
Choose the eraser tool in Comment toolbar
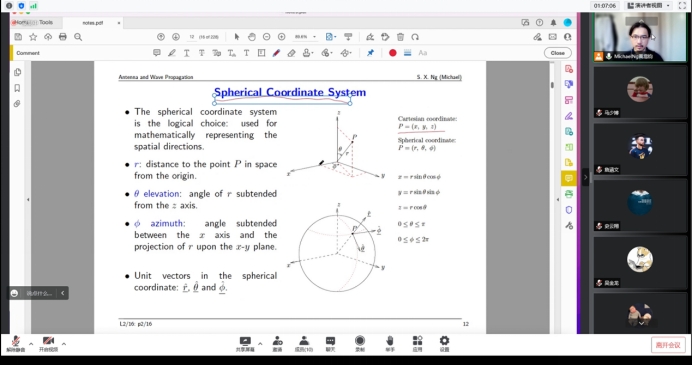point(291,53)
